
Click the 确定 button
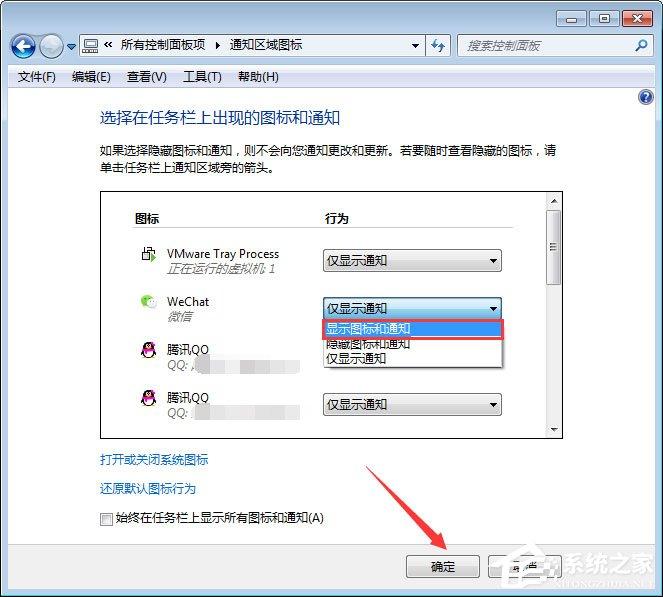[442, 567]
